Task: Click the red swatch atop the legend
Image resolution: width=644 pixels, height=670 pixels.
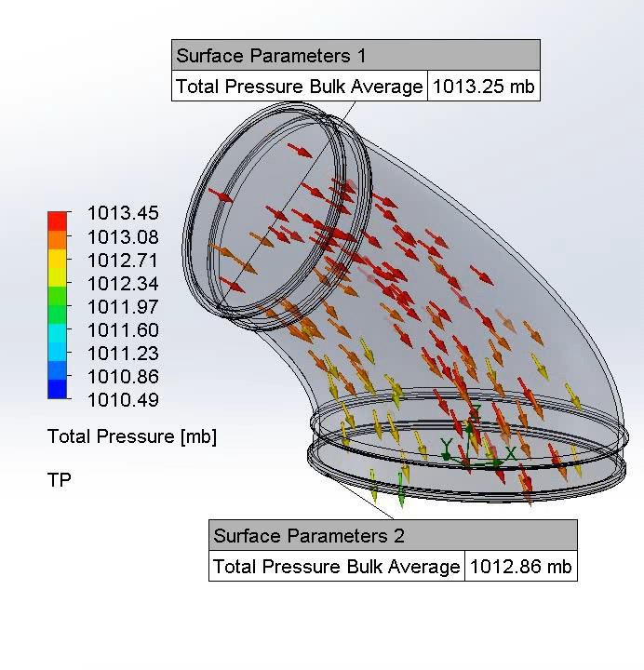Action: coord(58,221)
